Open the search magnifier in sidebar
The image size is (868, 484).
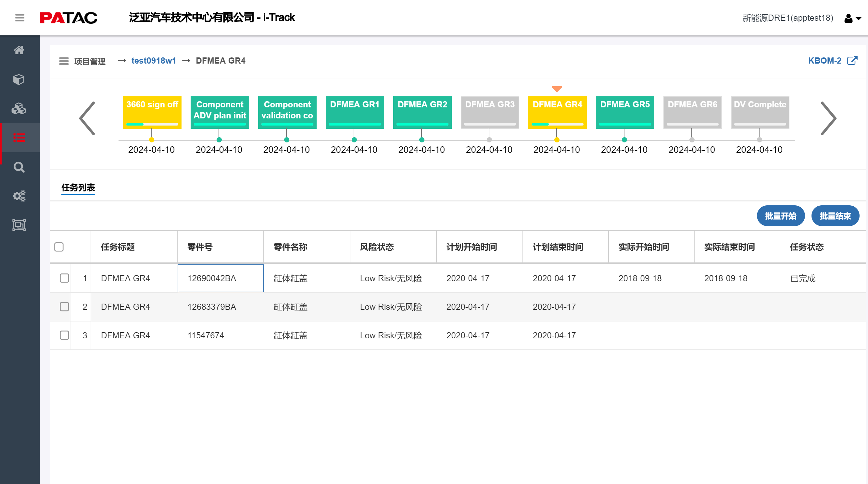coord(19,167)
